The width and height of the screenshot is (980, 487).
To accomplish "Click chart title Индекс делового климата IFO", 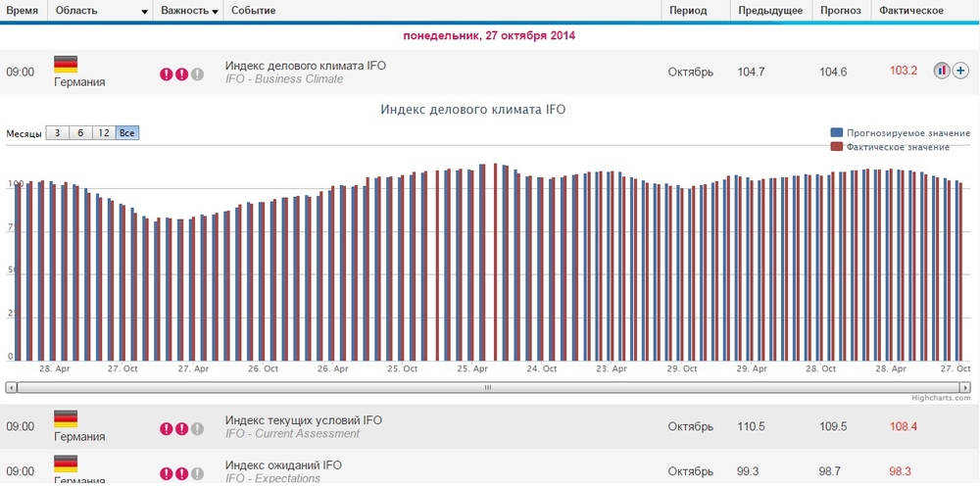I will (x=473, y=110).
